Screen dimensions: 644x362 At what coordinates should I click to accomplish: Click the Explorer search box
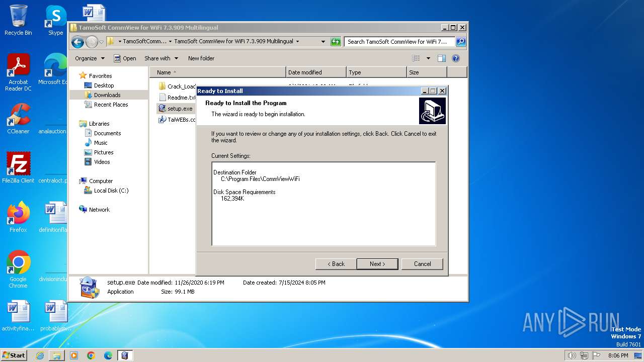(400, 42)
